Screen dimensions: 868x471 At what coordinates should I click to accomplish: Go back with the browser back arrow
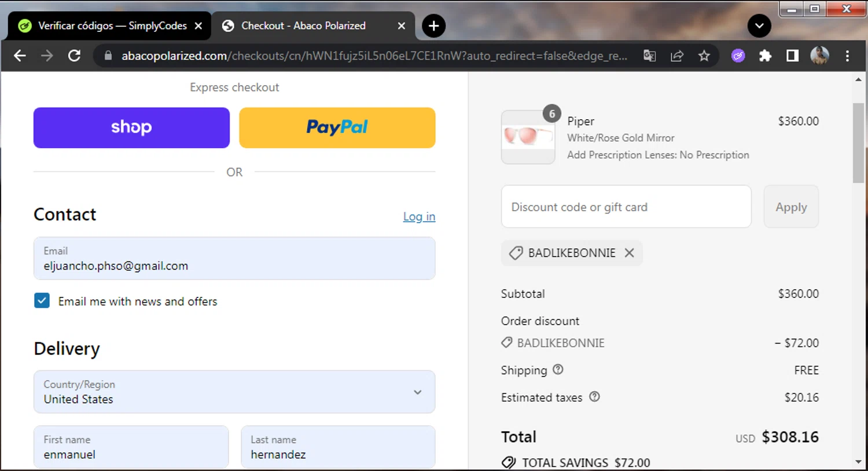click(x=20, y=56)
